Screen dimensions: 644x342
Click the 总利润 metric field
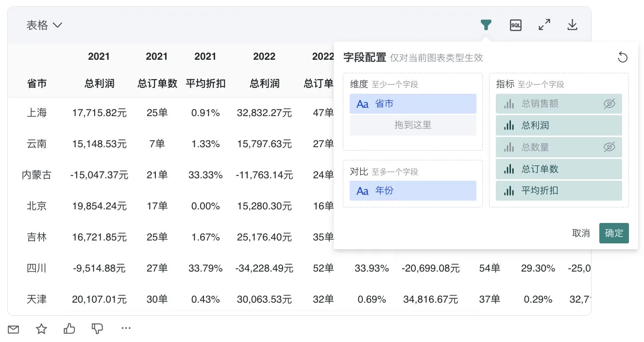click(559, 125)
